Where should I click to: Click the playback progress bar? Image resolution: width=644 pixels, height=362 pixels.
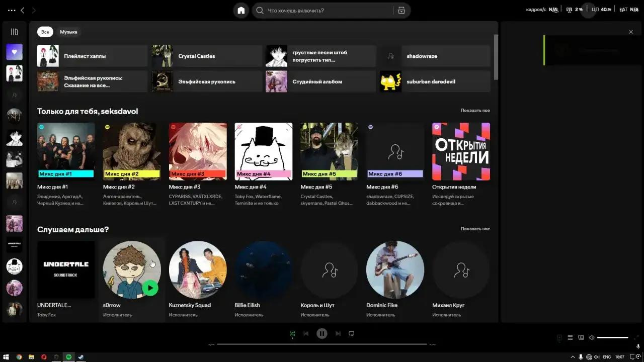(322, 344)
